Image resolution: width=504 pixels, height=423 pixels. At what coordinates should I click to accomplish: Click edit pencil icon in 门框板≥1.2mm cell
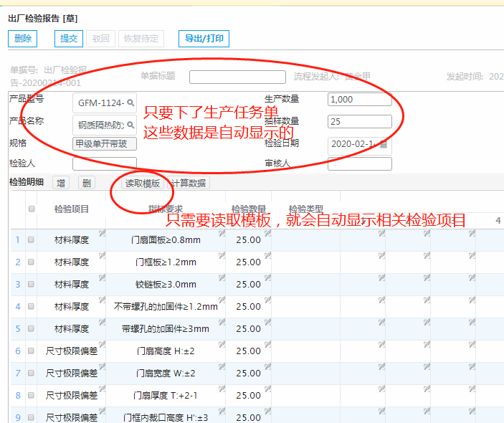pos(221,255)
